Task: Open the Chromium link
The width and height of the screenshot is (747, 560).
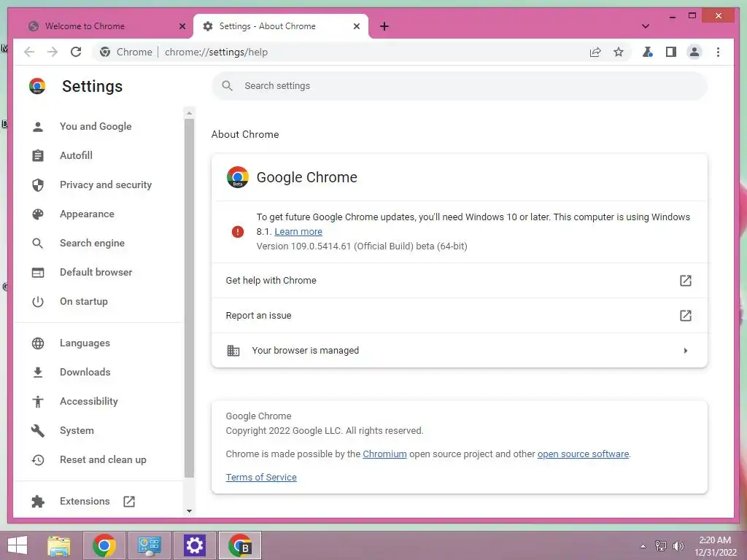Action: point(384,454)
